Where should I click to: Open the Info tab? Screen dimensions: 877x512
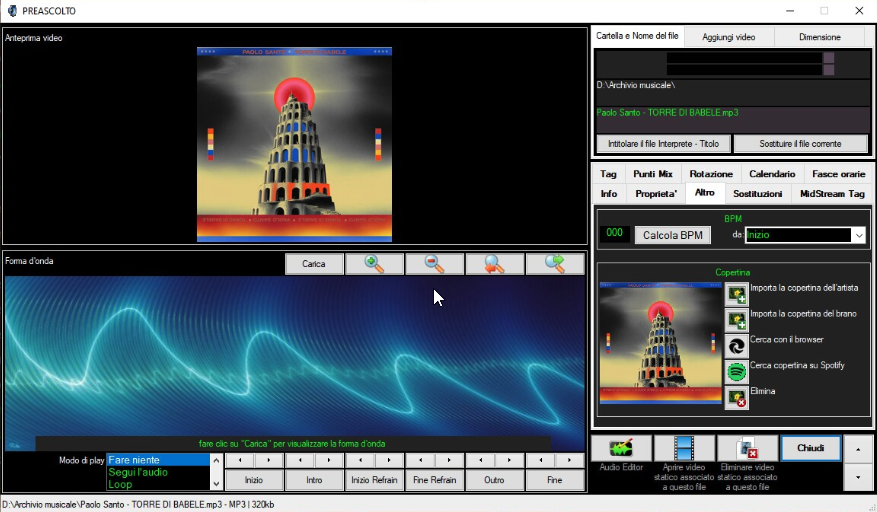[609, 194]
